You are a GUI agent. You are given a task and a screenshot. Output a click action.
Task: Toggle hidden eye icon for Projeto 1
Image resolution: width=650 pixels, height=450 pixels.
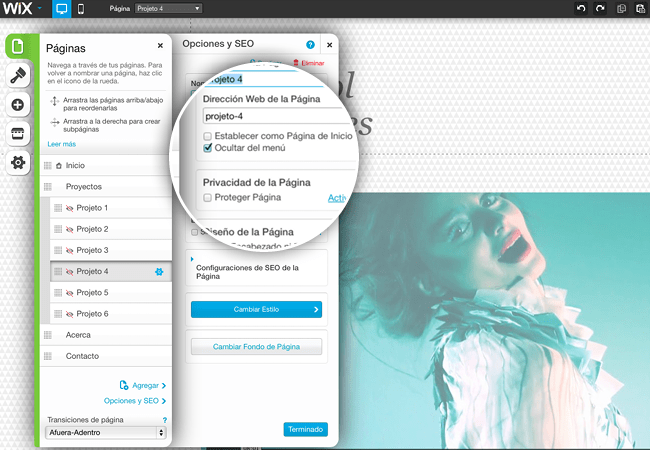[x=70, y=208]
